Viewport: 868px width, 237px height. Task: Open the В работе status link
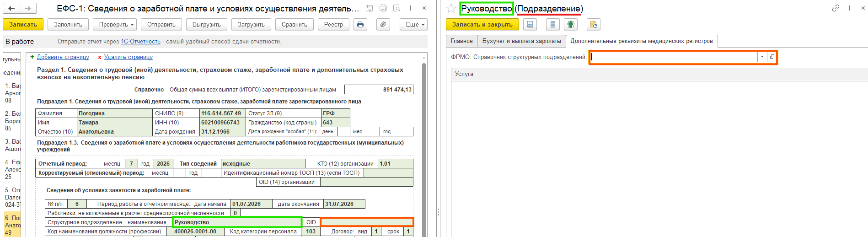pos(20,42)
